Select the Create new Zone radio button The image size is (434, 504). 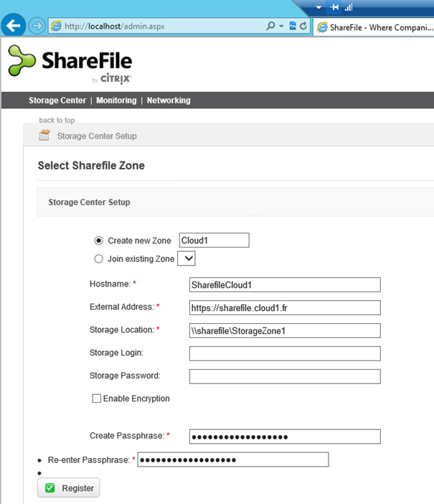tap(98, 241)
